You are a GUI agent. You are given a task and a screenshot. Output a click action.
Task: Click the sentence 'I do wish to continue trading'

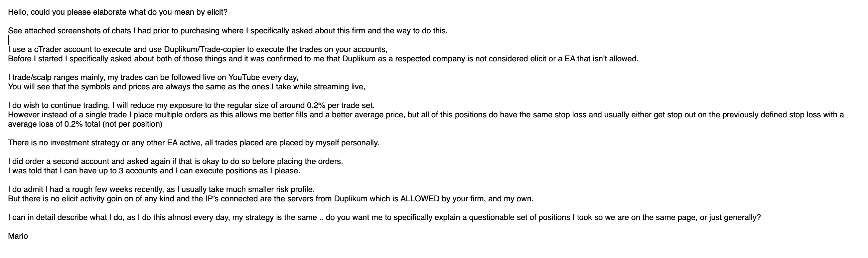pyautogui.click(x=191, y=106)
